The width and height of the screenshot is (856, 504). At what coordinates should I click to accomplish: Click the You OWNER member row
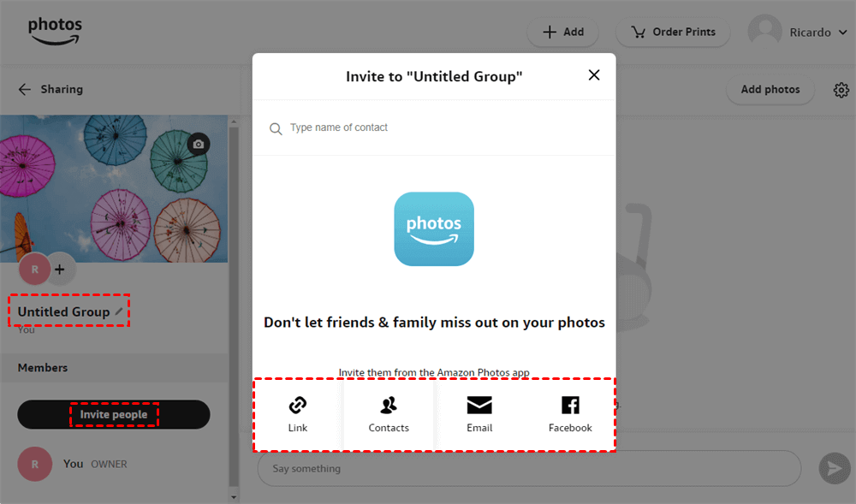pos(114,464)
